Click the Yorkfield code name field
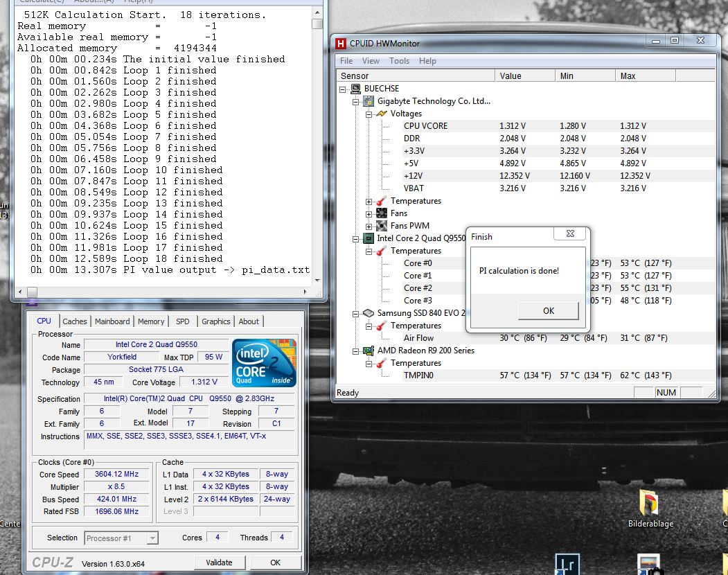This screenshot has width=728, height=575. click(x=122, y=357)
